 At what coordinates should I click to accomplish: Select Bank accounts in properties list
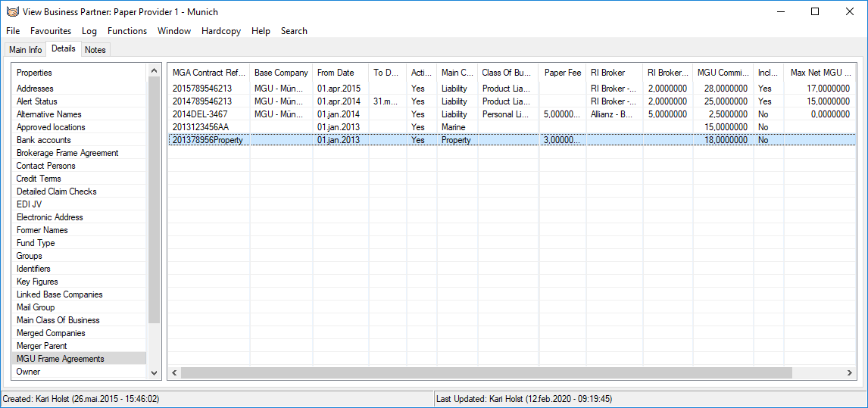[43, 140]
